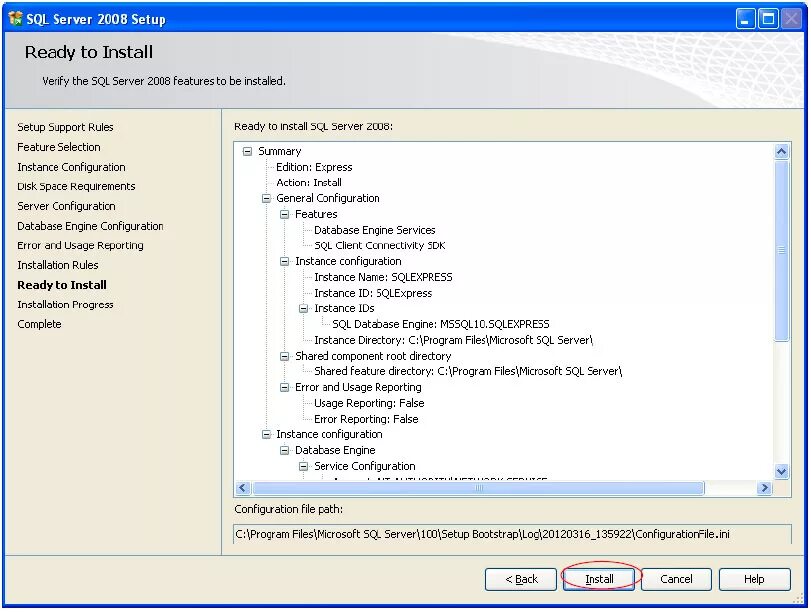Select Error Reporting: False row

click(x=366, y=419)
